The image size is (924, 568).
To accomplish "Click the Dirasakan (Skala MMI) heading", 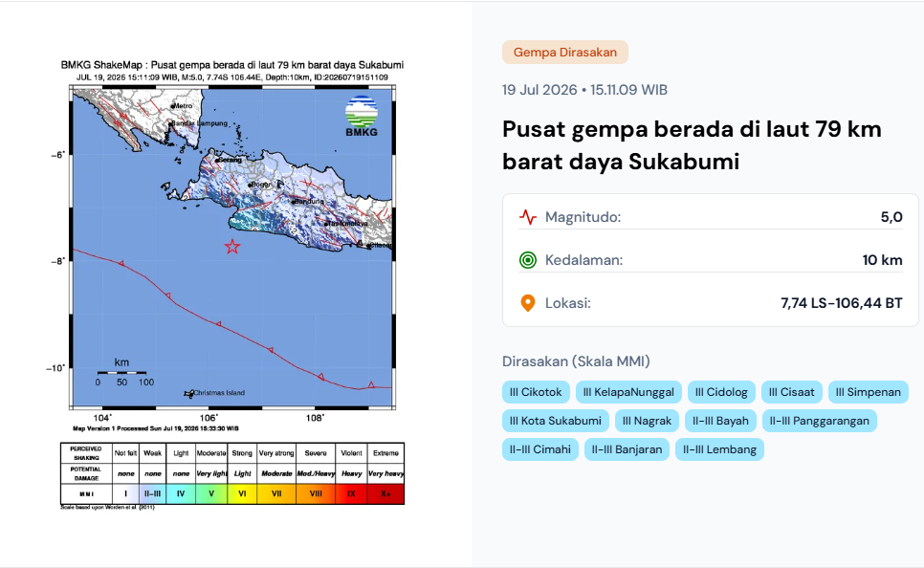I will (x=576, y=361).
